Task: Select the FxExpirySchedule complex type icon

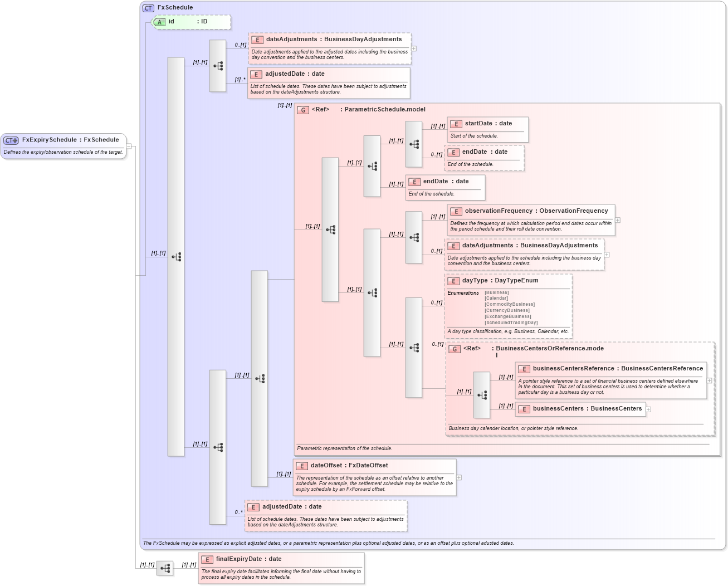Action: [x=11, y=140]
